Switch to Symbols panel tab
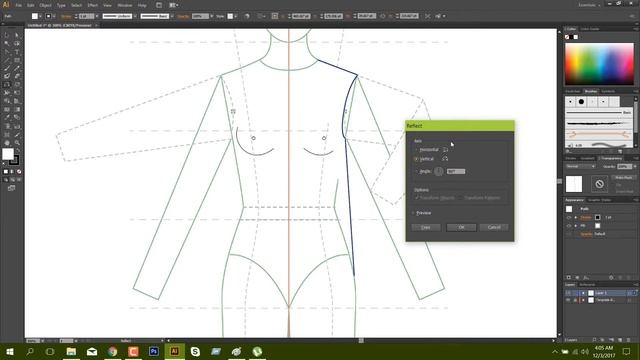 point(608,91)
